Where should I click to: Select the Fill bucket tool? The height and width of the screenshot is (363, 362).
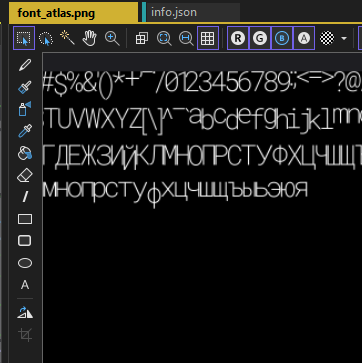click(25, 153)
